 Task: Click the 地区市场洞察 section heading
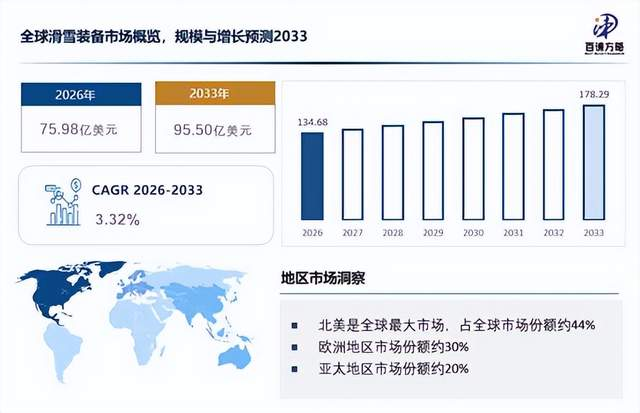(x=323, y=278)
